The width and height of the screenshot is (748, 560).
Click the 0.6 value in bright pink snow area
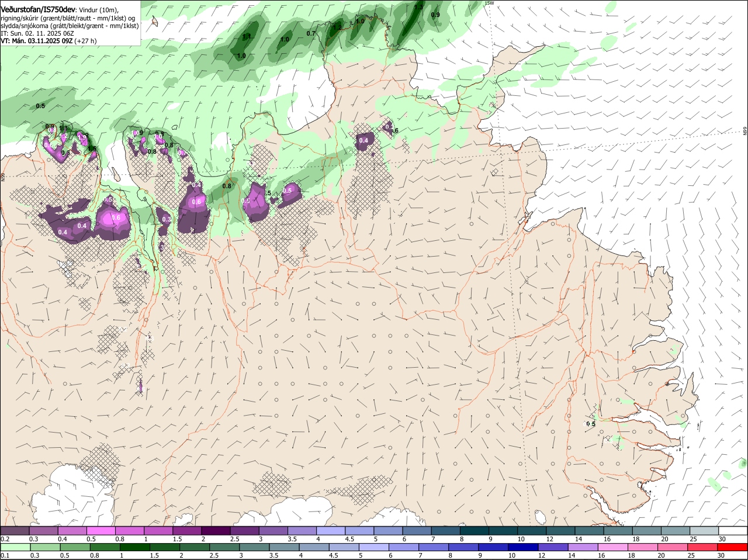[x=116, y=217]
